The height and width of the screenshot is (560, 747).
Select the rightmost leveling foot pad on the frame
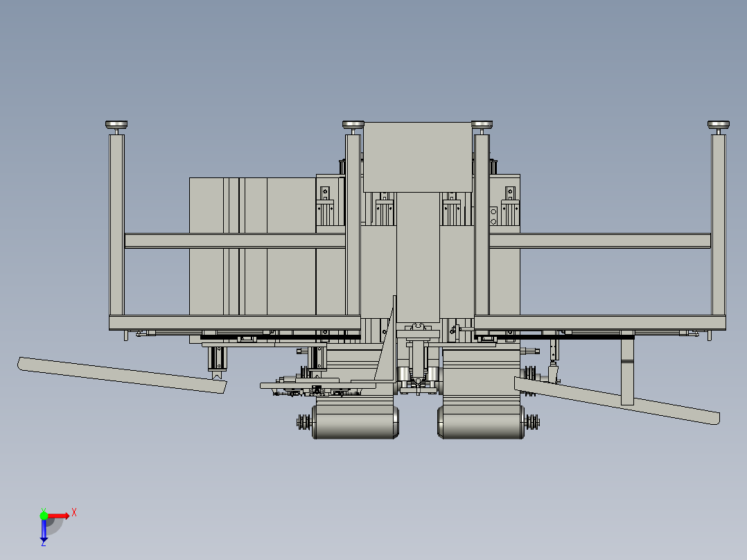(719, 124)
